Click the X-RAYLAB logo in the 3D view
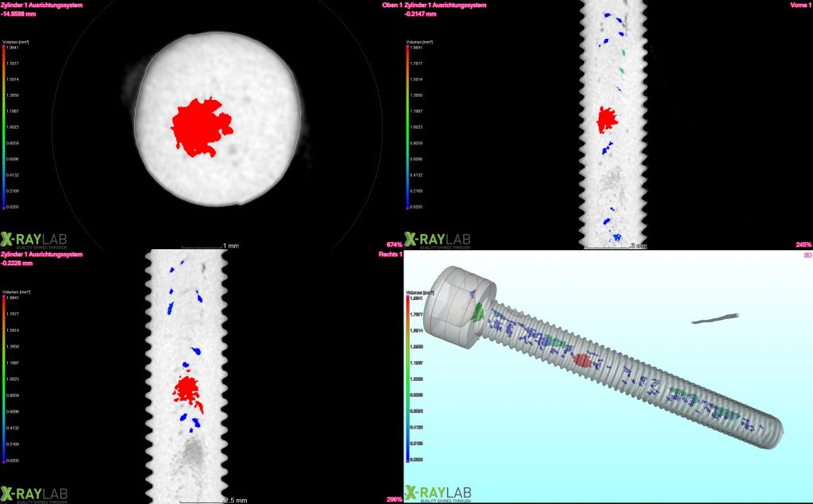The width and height of the screenshot is (813, 504). (439, 492)
